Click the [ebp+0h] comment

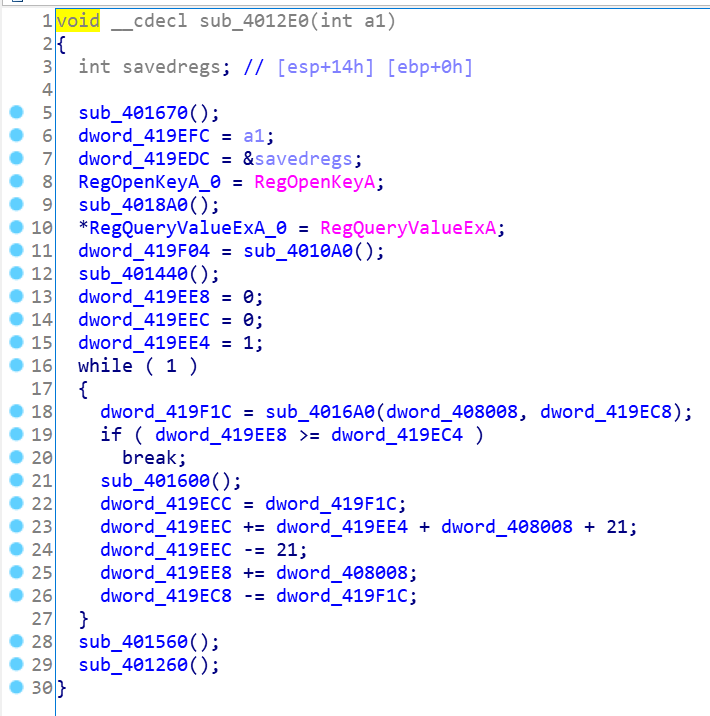point(430,67)
